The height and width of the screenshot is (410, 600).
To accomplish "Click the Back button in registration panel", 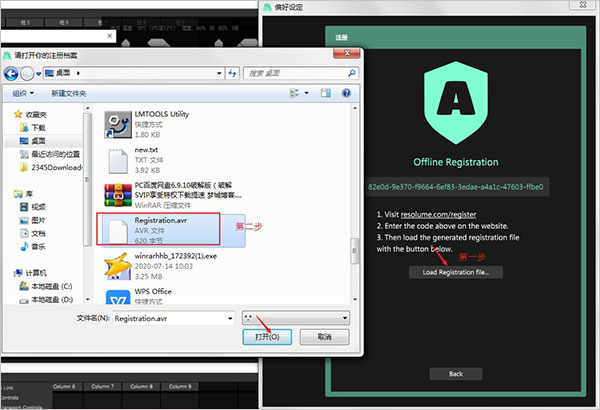I will click(x=456, y=374).
